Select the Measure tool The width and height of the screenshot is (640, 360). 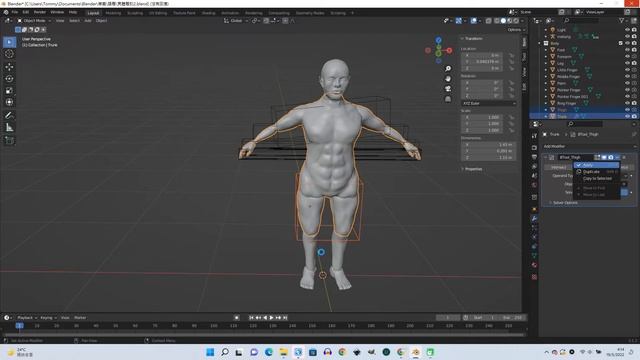point(9,128)
